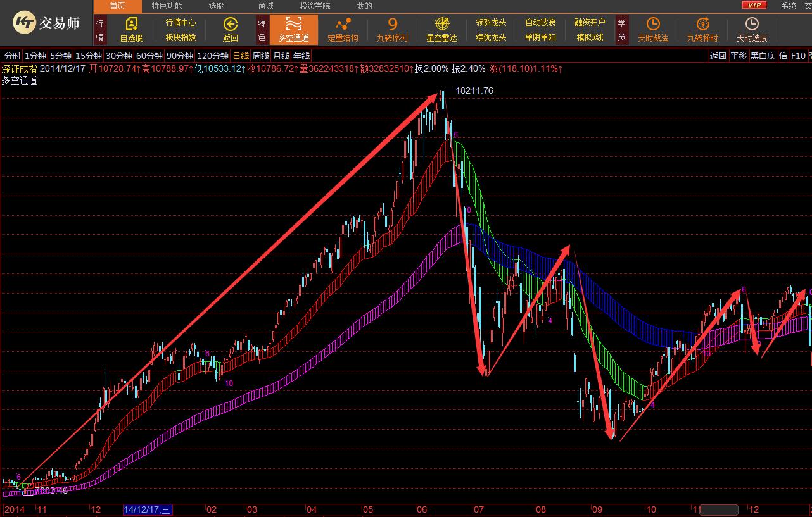Switch chart to 年线 yearly period
Screen dimensions: 812x517
301,56
